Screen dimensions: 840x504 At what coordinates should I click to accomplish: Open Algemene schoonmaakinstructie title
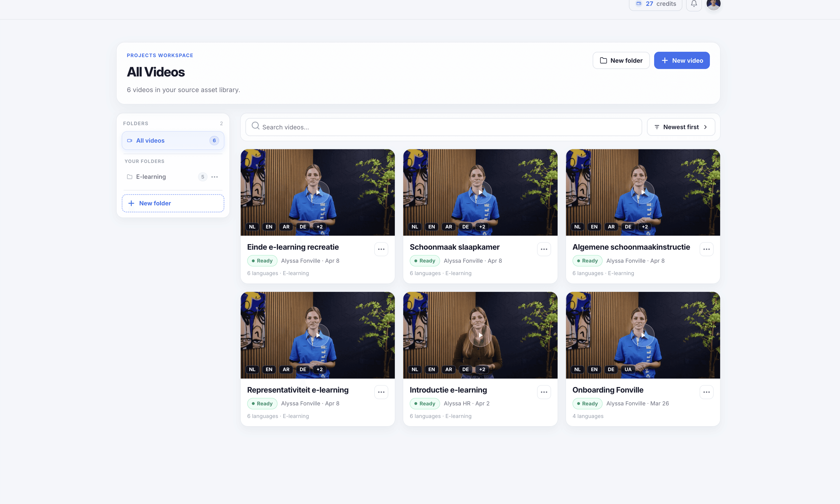click(631, 247)
